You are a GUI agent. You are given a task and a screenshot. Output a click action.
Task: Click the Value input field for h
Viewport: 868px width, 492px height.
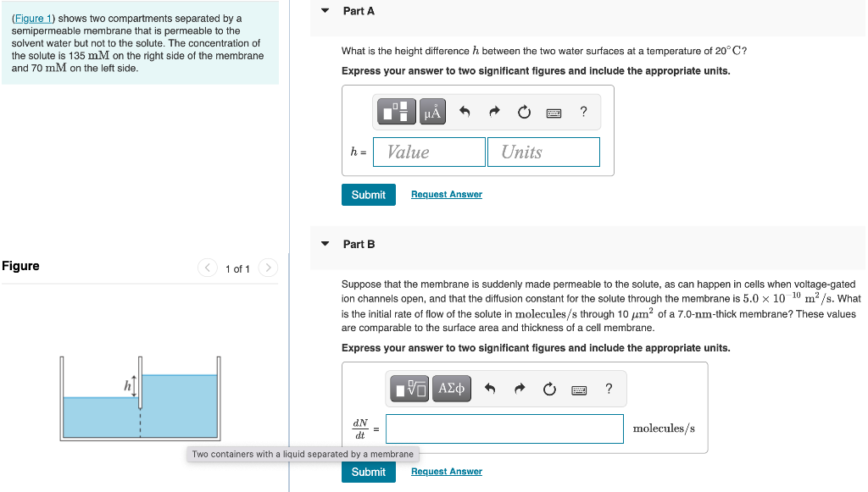coord(428,152)
